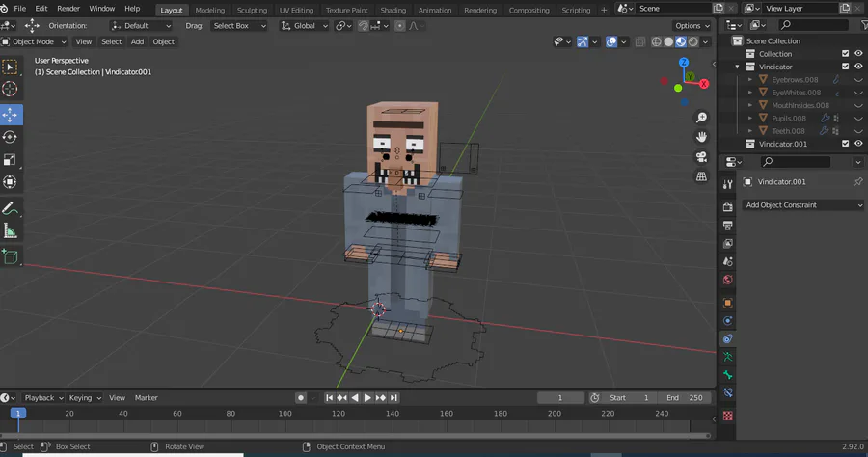
Task: Switch to rendered shading
Action: 693,42
